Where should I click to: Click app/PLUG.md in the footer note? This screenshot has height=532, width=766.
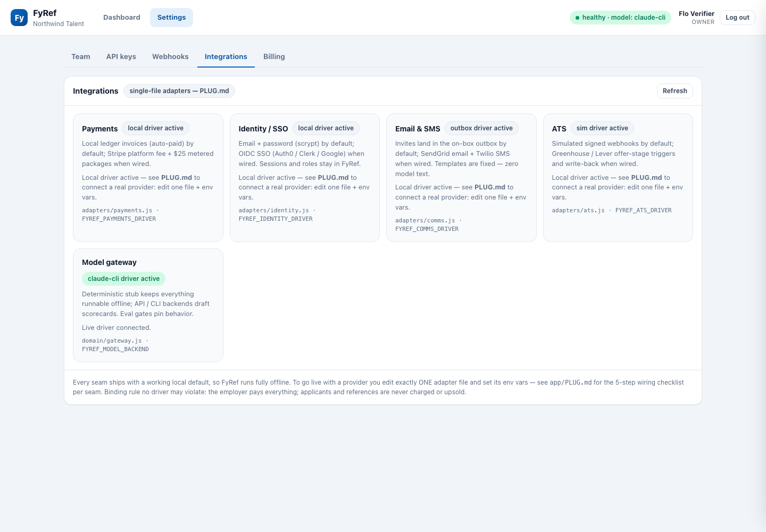[x=571, y=383]
